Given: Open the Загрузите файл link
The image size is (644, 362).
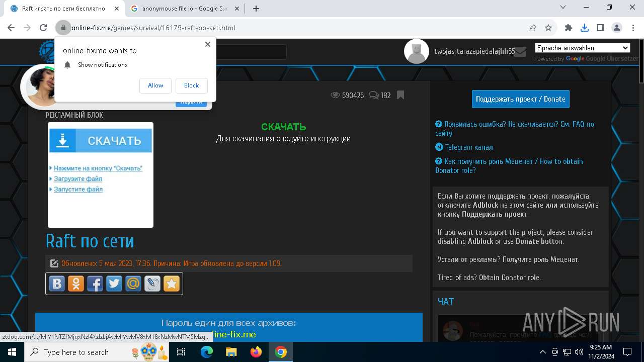Looking at the screenshot, I should (x=78, y=179).
